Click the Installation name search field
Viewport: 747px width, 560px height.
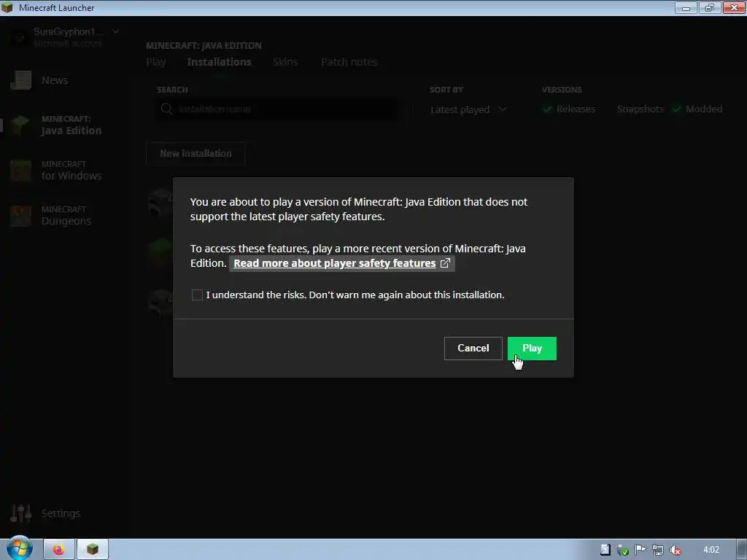tap(277, 109)
